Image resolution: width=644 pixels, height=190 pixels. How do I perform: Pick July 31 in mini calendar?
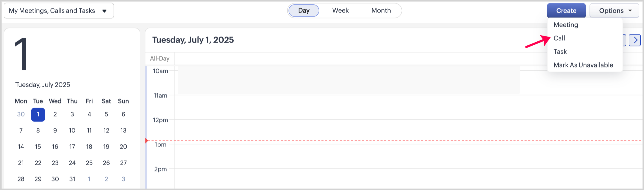[72, 179]
